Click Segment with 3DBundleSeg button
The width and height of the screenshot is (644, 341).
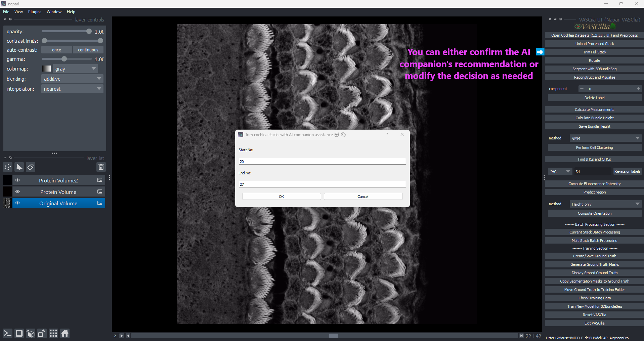[594, 69]
